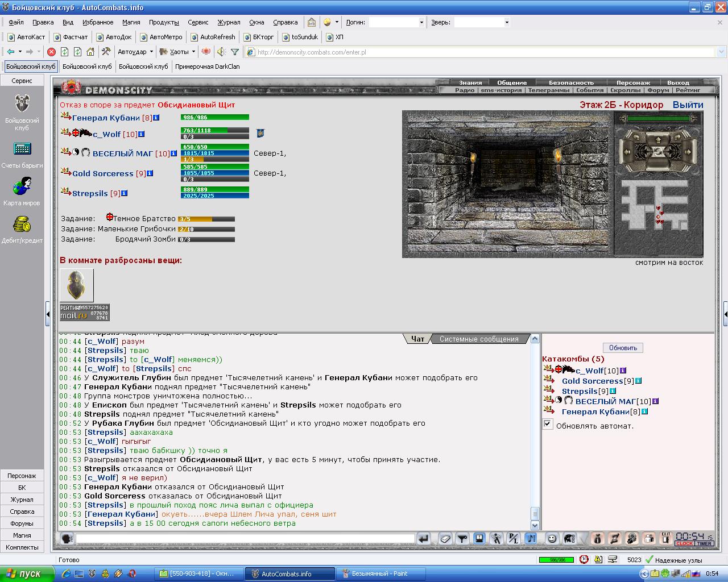Expand the Хаоты dropdown
Viewport: 728px width, 582px height.
click(193, 52)
